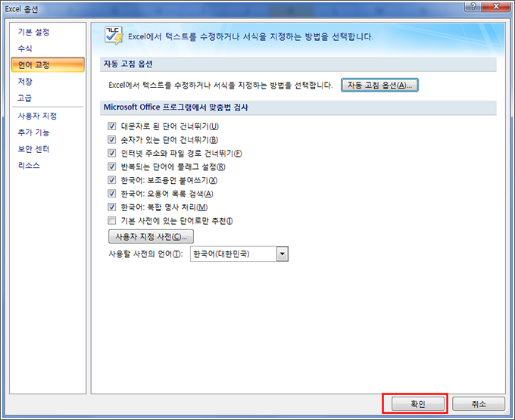The height and width of the screenshot is (420, 515).
Task: Click the proofing checkmark header icon
Action: (x=114, y=36)
